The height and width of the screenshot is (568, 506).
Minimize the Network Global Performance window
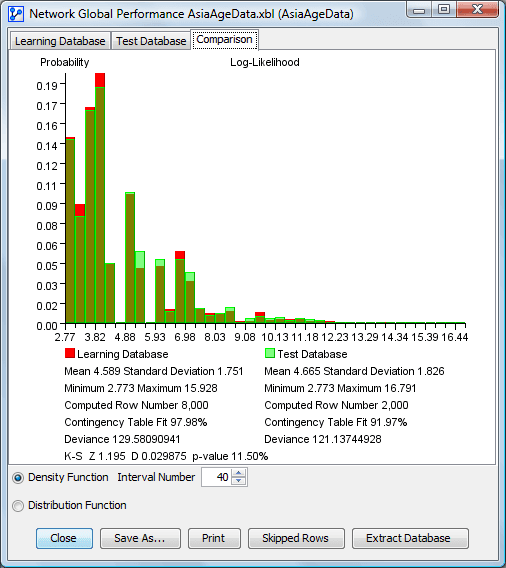[419, 10]
